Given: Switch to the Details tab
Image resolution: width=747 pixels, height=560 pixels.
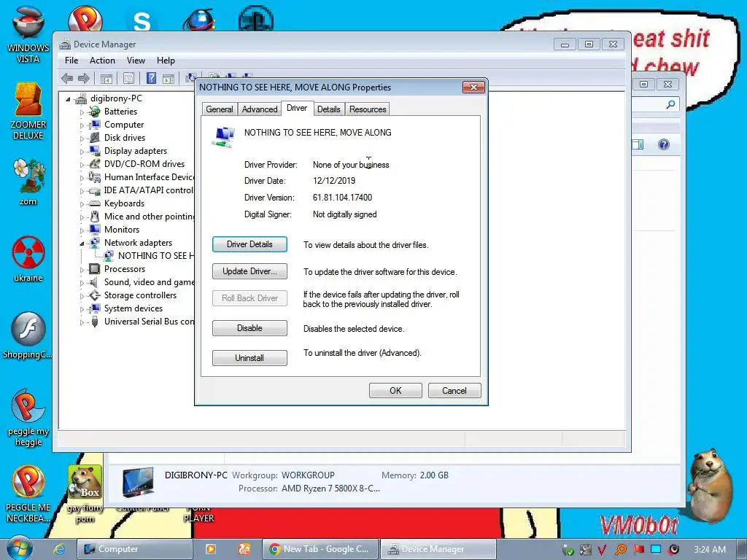Looking at the screenshot, I should [x=329, y=109].
